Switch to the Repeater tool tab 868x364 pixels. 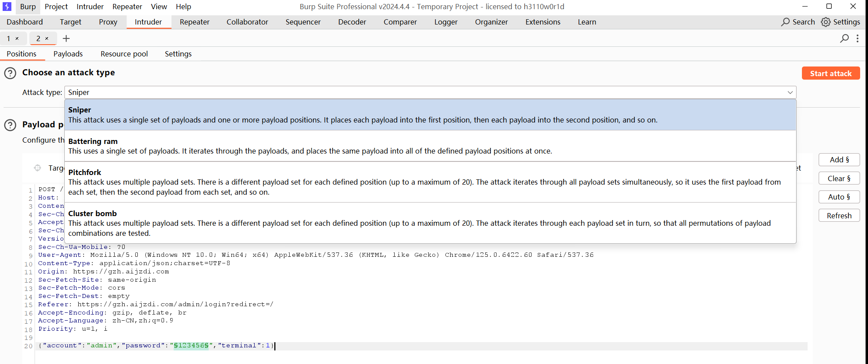195,22
